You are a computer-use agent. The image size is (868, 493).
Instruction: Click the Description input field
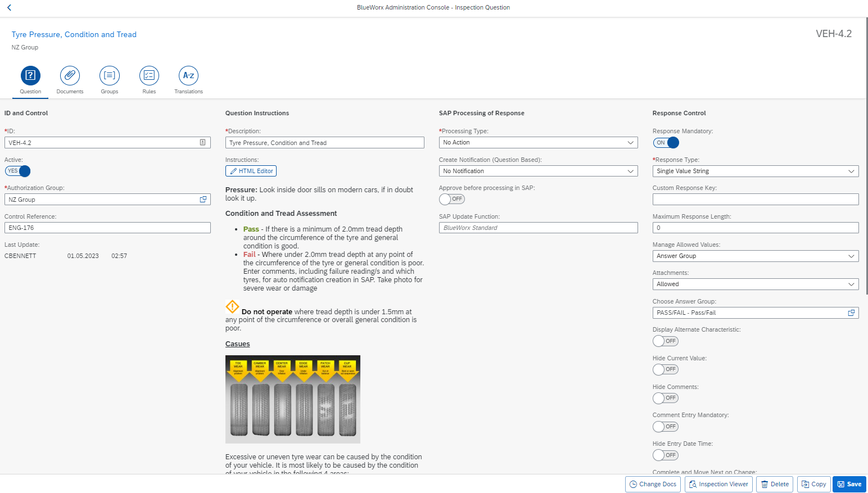[x=324, y=142]
